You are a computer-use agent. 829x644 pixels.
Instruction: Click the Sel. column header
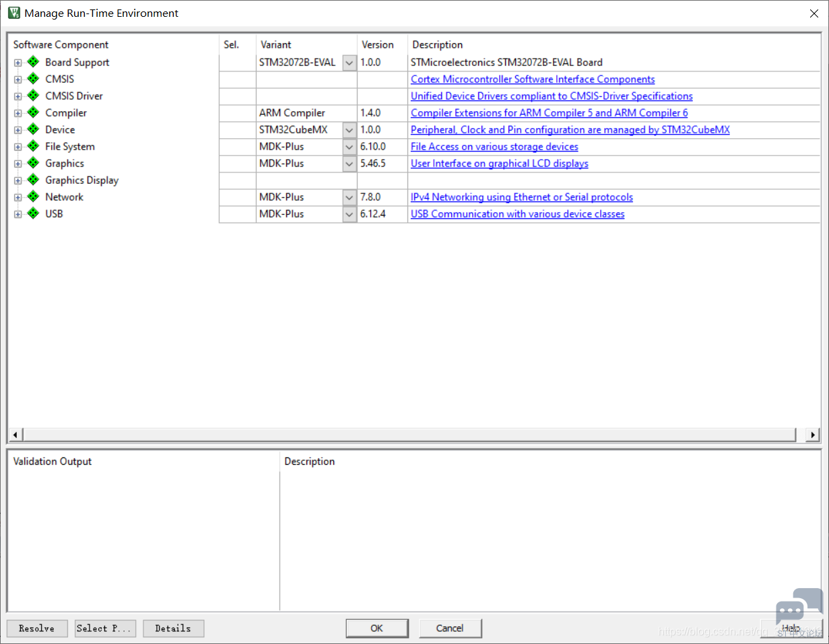click(x=232, y=44)
